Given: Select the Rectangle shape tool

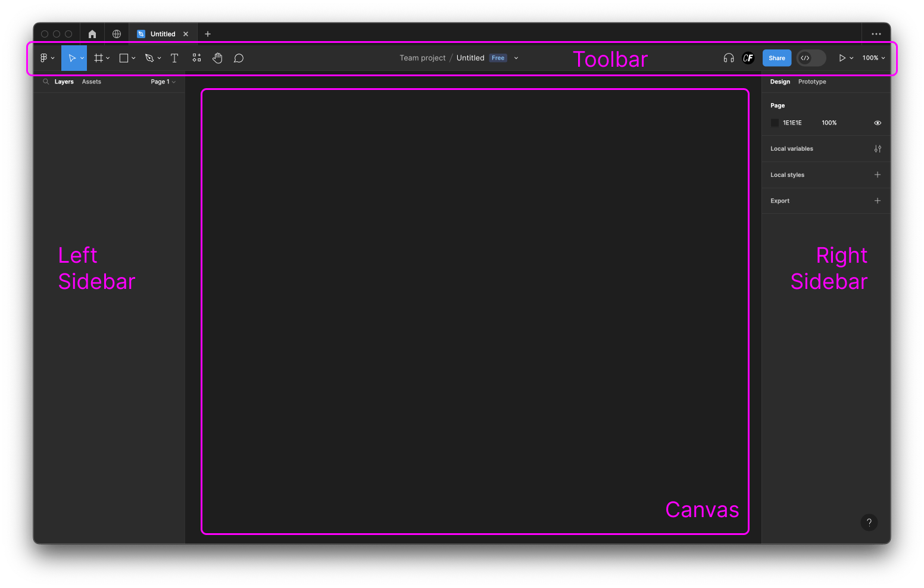Looking at the screenshot, I should (x=124, y=58).
